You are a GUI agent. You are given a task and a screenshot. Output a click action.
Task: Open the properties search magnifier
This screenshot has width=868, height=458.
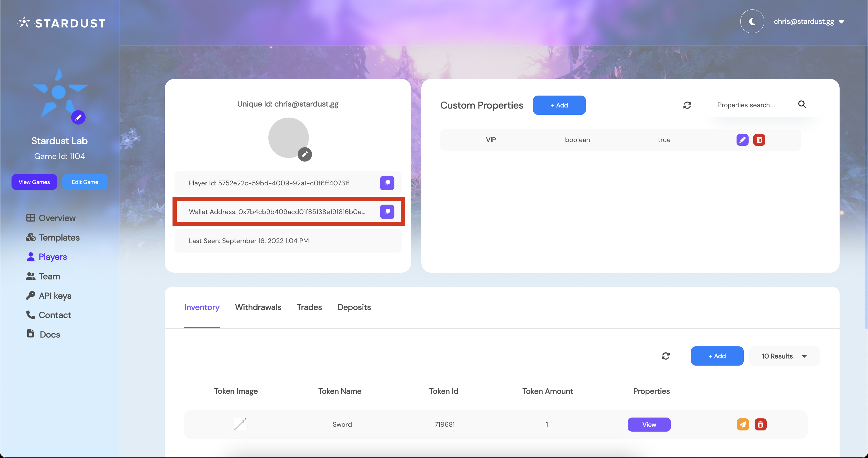pyautogui.click(x=803, y=104)
